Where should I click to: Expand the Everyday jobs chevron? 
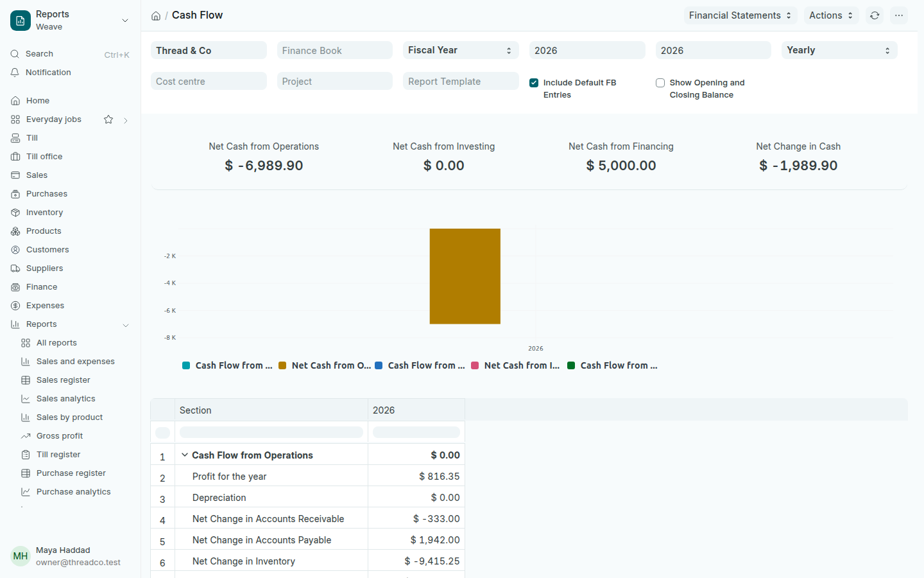pyautogui.click(x=126, y=120)
